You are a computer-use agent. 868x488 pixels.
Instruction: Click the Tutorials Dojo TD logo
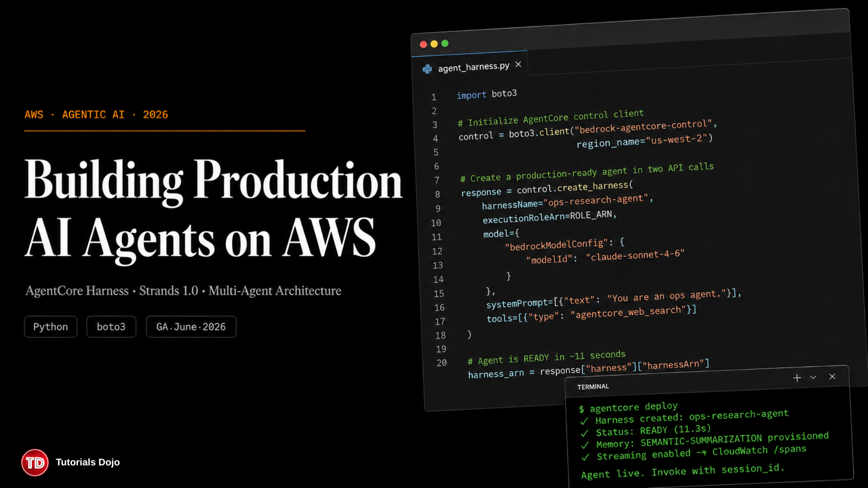tap(35, 463)
